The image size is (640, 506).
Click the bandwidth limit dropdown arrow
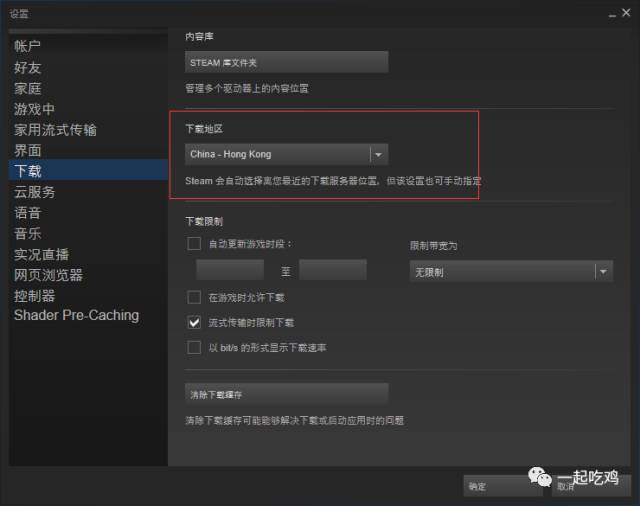pos(603,271)
